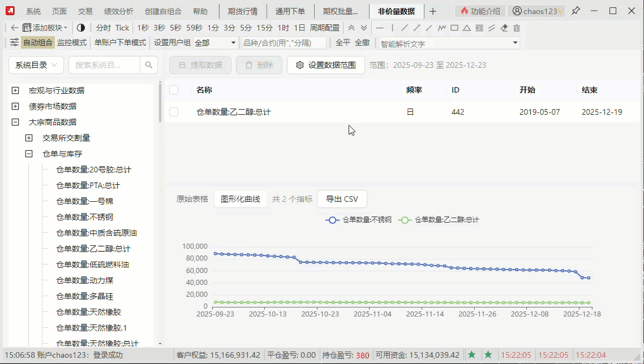Pick the eraser tool in the toolbar
This screenshot has height=364, width=644.
pos(504,28)
